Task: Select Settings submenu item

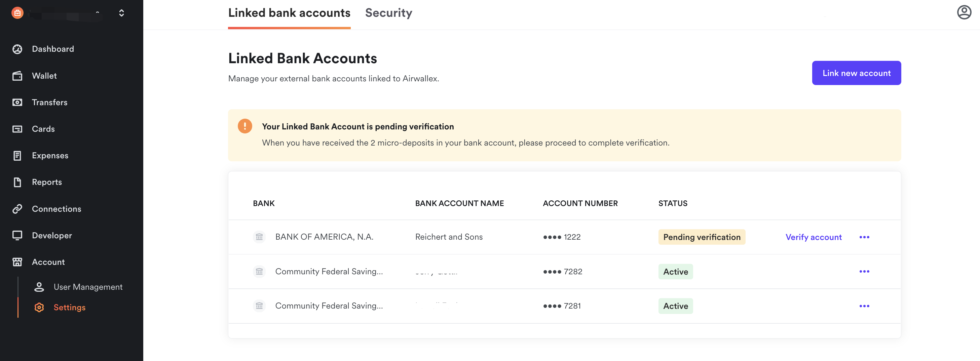Action: [x=69, y=307]
